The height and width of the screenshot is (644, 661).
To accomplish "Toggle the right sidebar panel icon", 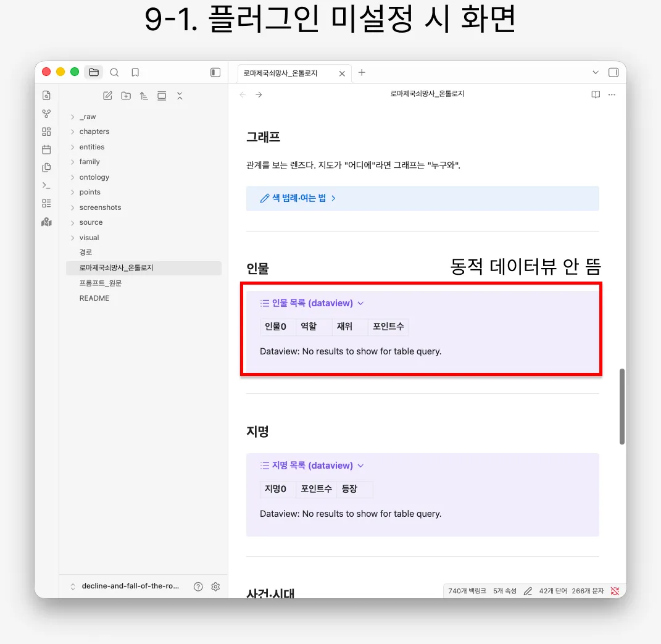I will 613,72.
